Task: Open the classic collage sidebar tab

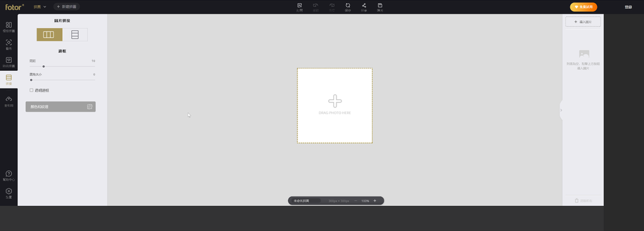Action: (x=9, y=27)
